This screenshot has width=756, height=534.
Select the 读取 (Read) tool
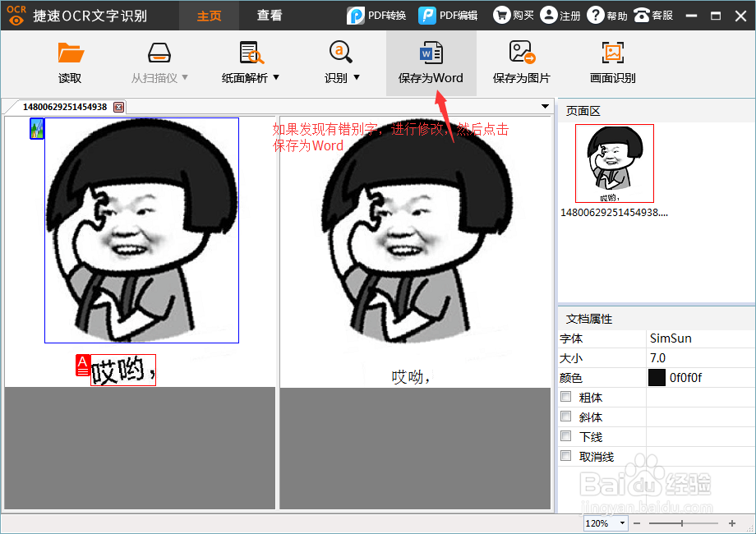pos(70,63)
